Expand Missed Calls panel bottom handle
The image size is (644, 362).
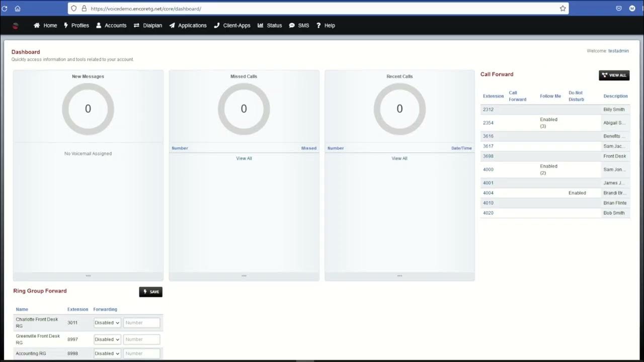[244, 276]
